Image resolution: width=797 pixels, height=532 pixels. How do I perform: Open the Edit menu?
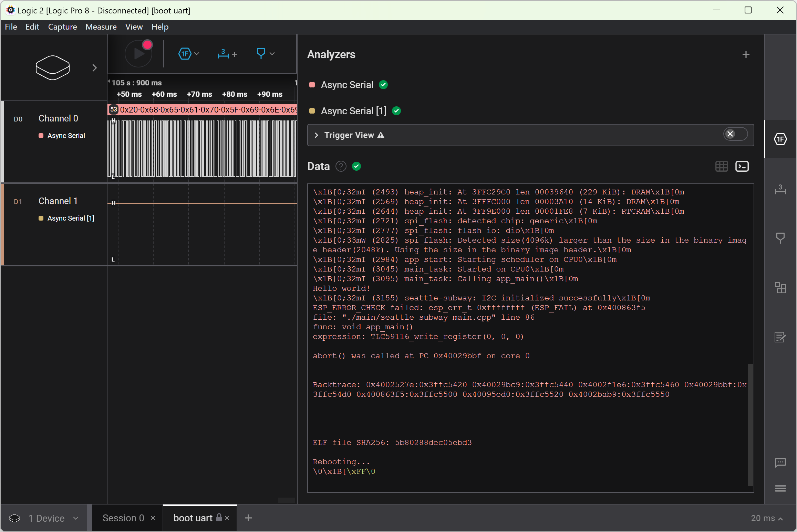32,27
